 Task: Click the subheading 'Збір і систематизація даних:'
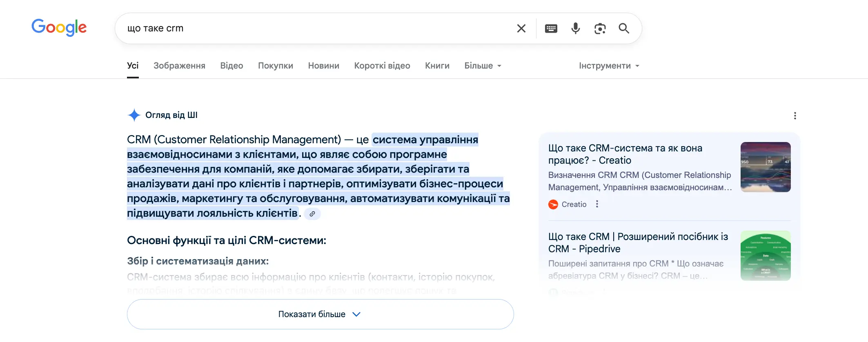tap(198, 261)
